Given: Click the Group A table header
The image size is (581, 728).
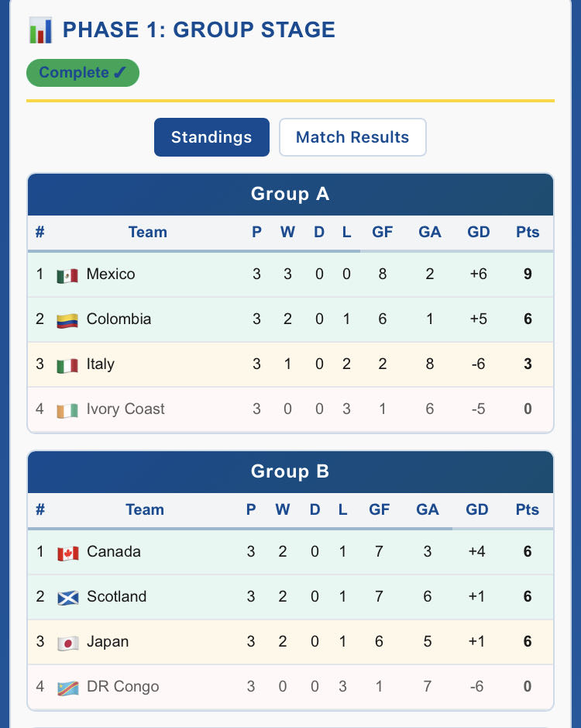Looking at the screenshot, I should (290, 194).
